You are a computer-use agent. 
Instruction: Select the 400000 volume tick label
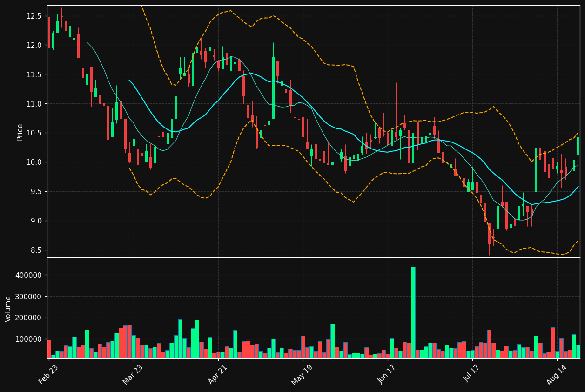tap(28, 275)
